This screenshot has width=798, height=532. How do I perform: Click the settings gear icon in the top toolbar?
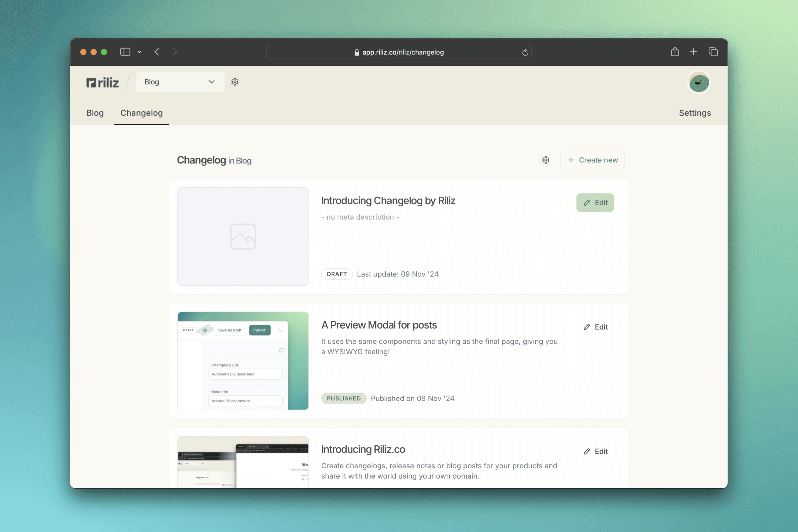pyautogui.click(x=234, y=82)
